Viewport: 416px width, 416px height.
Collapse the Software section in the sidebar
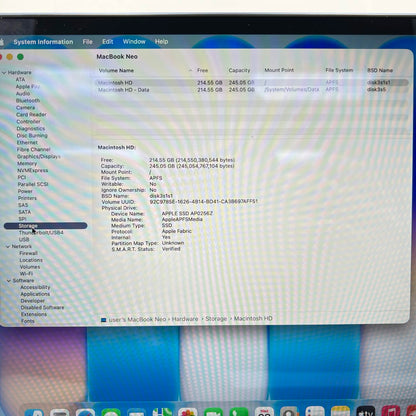(x=9, y=281)
